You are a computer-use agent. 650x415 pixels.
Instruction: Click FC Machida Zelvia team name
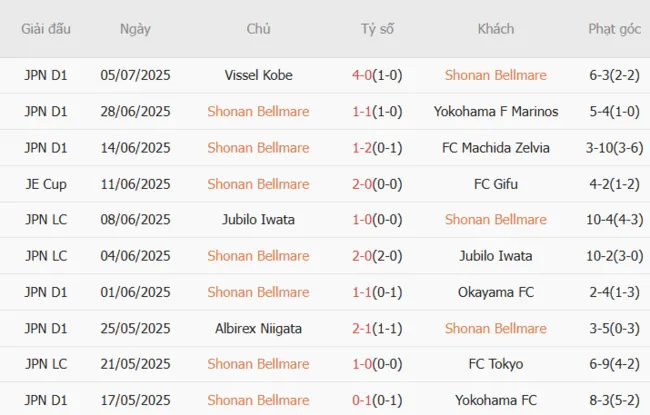tap(495, 148)
